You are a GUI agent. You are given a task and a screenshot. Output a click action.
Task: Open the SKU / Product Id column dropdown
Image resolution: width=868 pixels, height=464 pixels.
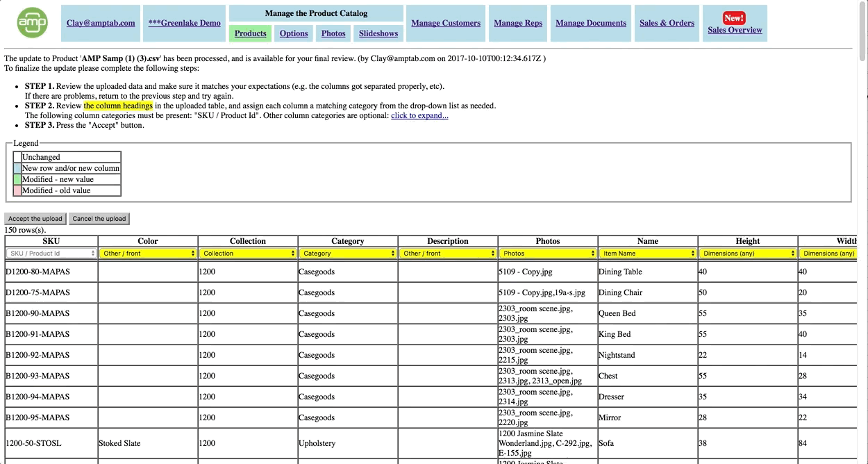pyautogui.click(x=51, y=254)
